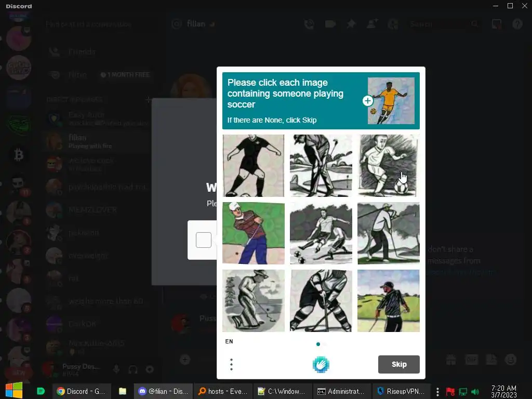The image size is (532, 399).
Task: Open the hosts Everything search taskbar item
Action: pyautogui.click(x=223, y=391)
